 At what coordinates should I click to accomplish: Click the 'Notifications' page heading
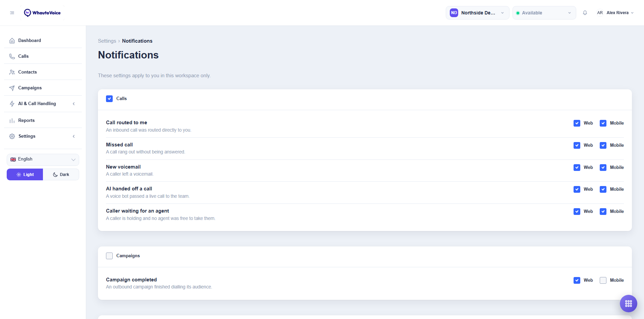(x=128, y=55)
